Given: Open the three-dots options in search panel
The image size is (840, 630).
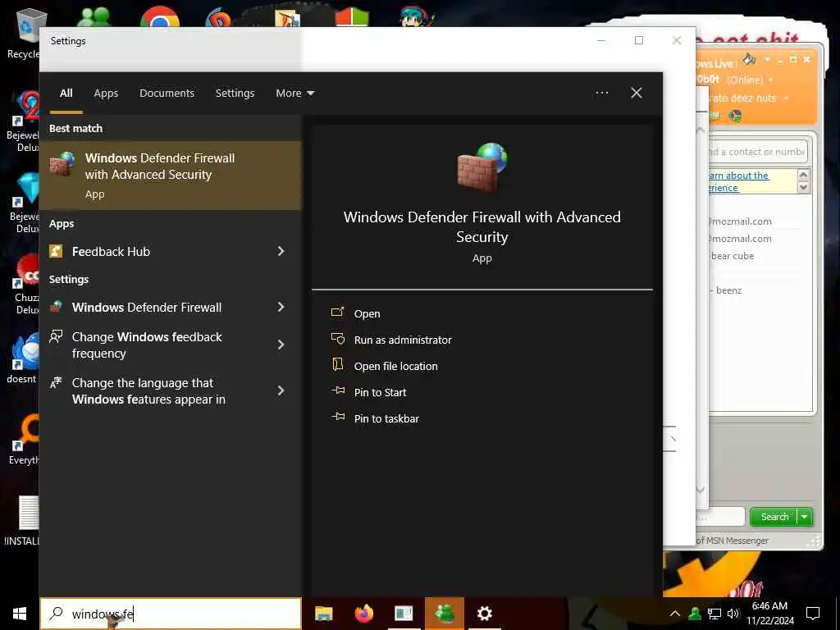Looking at the screenshot, I should click(x=601, y=94).
